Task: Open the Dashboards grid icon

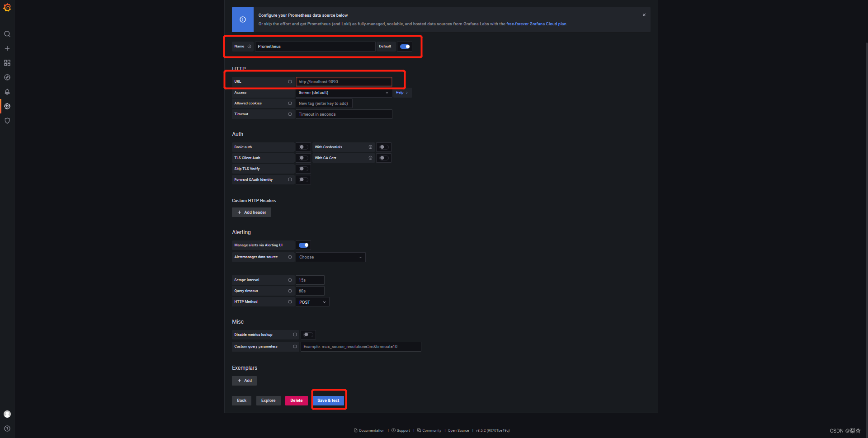Action: 7,63
